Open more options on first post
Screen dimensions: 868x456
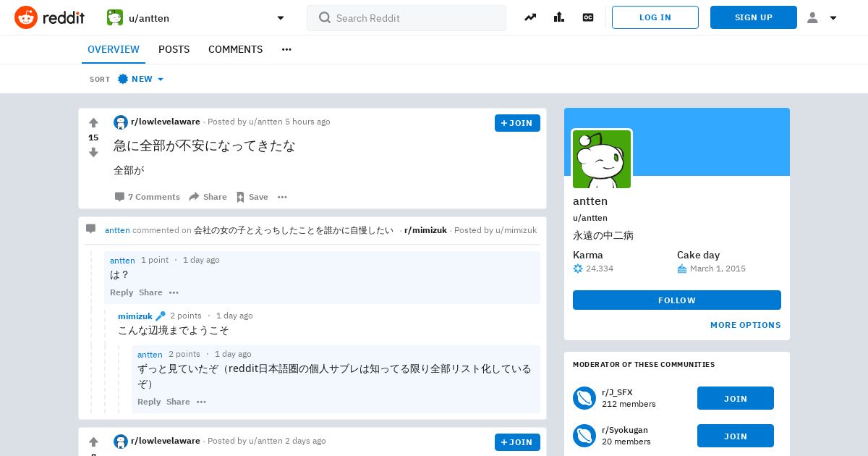pyautogui.click(x=282, y=197)
